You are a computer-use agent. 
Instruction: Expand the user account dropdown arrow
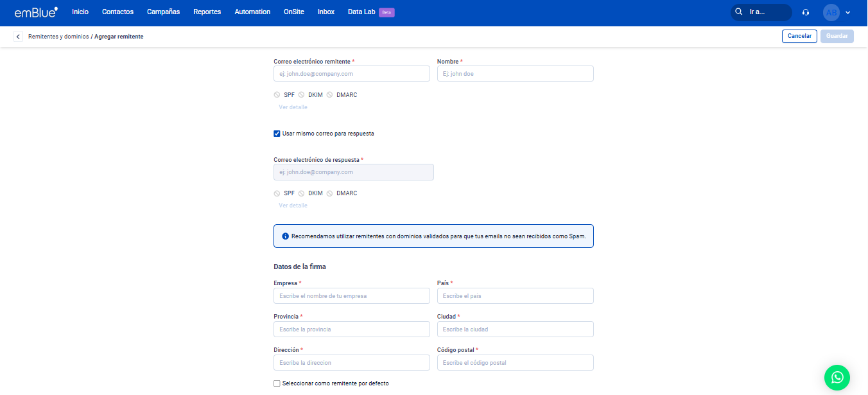848,12
